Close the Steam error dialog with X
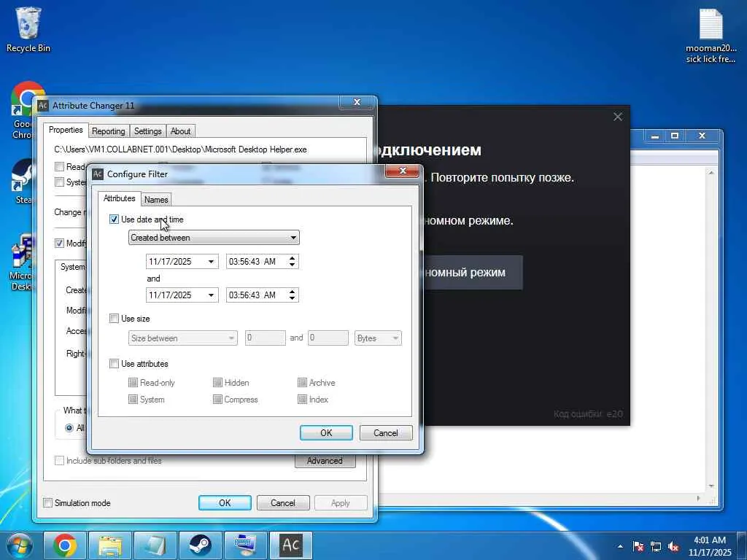This screenshot has width=747, height=560. tap(618, 117)
